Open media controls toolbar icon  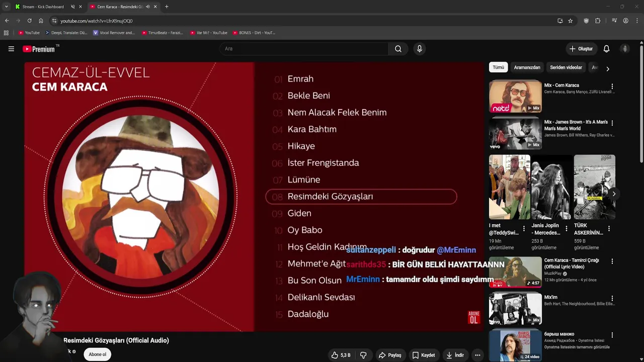pos(614,21)
